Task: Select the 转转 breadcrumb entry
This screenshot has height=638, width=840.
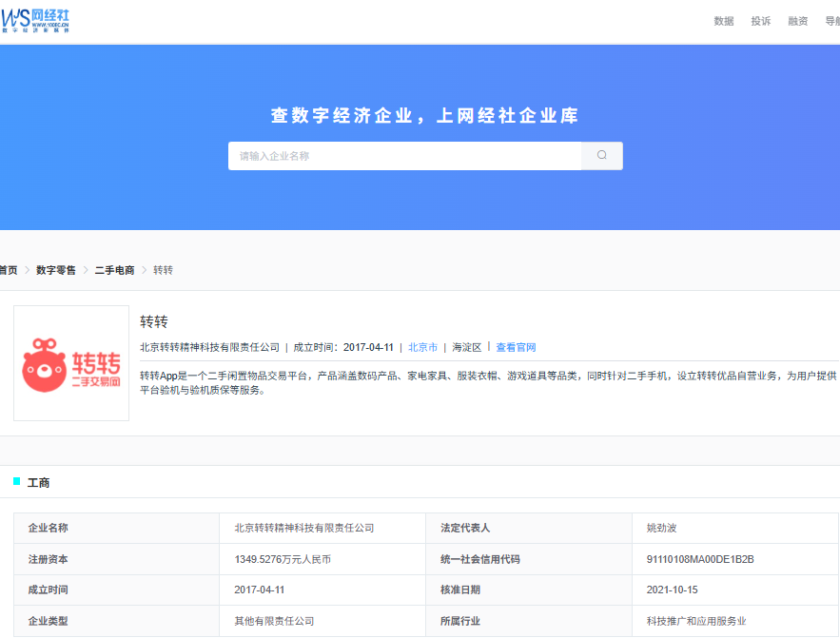Action: [163, 270]
